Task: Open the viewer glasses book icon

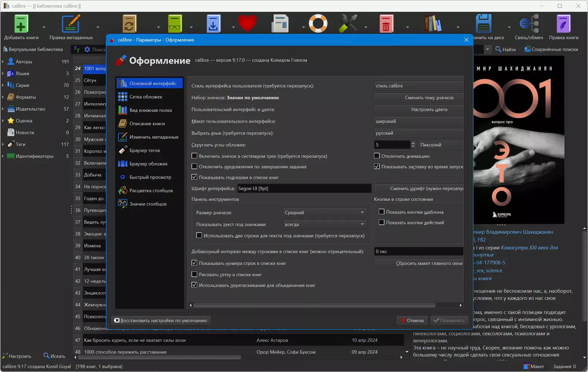Action: click(x=175, y=24)
